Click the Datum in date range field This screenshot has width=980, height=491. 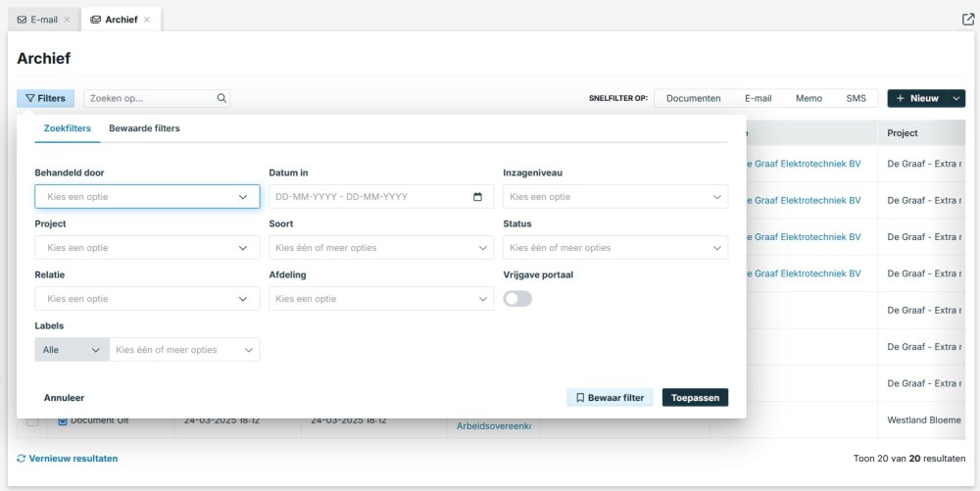381,197
